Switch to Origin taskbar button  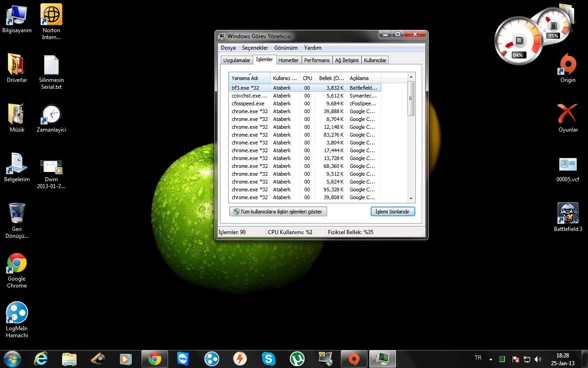[x=354, y=359]
